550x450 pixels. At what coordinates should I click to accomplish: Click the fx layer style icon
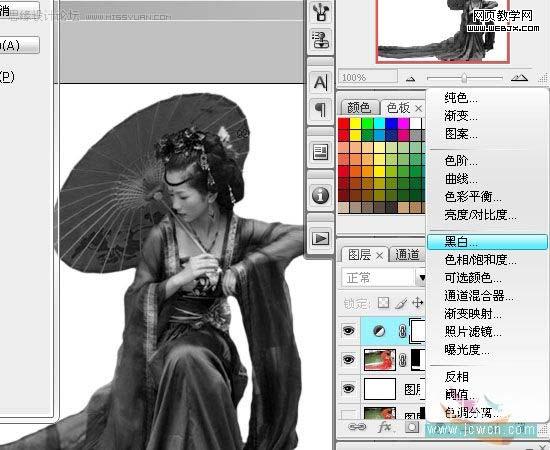pos(385,427)
